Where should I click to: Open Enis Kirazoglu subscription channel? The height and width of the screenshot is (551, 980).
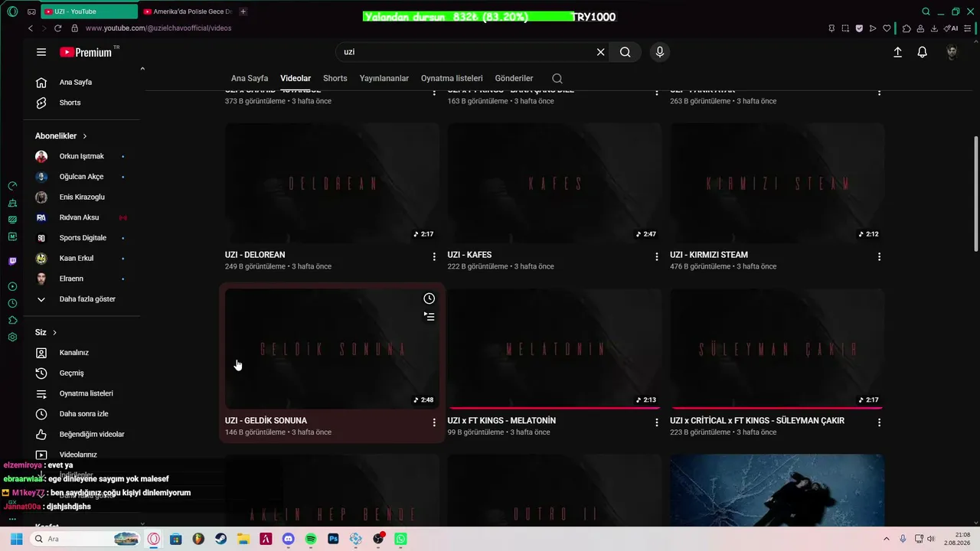[x=82, y=197]
